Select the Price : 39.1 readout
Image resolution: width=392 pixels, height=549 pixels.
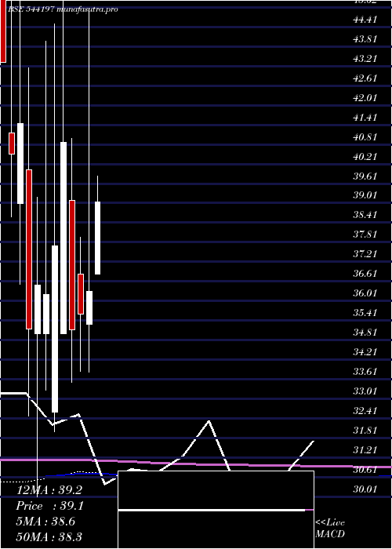49,506
